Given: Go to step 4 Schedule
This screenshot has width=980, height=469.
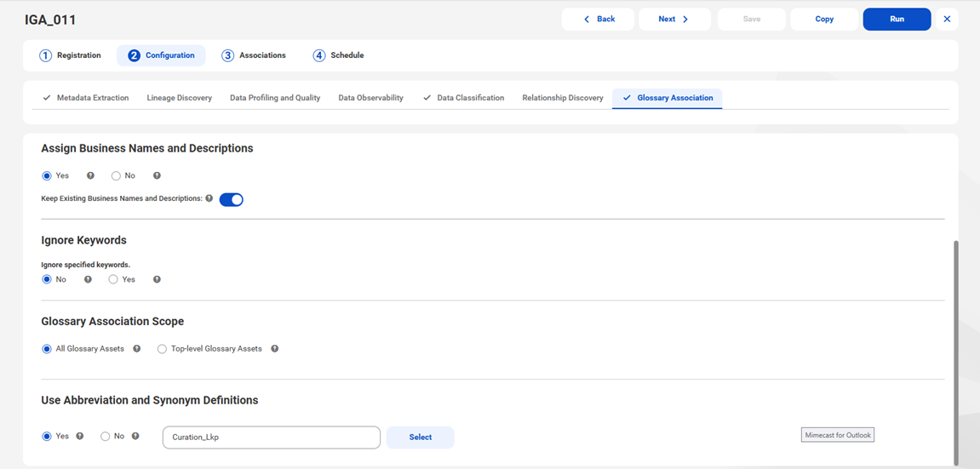Looking at the screenshot, I should click(x=338, y=55).
